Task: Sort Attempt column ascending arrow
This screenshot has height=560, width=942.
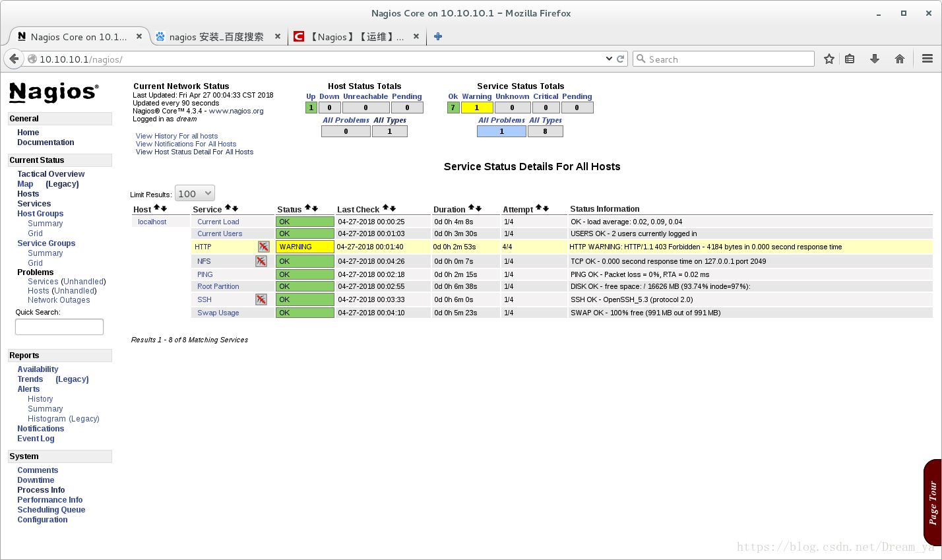Action: [538, 208]
